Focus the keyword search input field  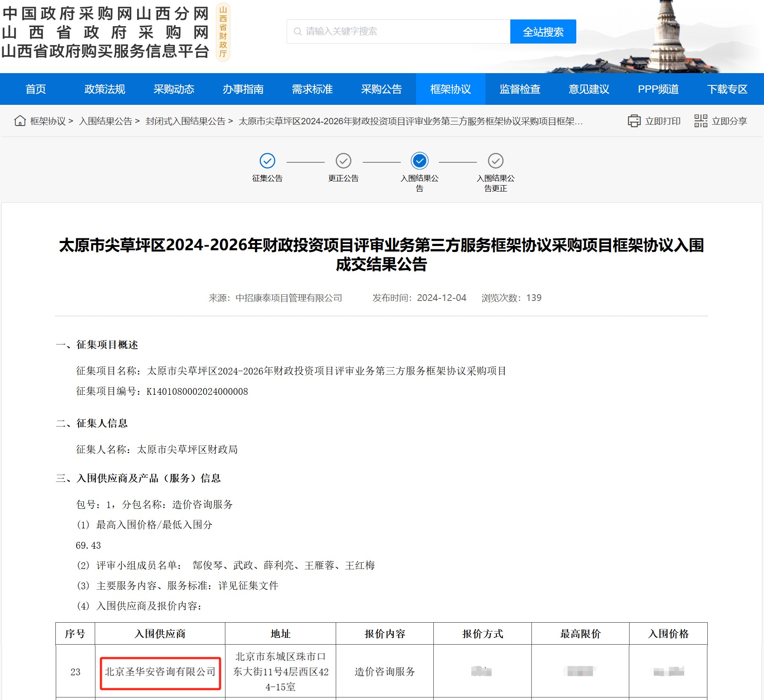pyautogui.click(x=402, y=32)
